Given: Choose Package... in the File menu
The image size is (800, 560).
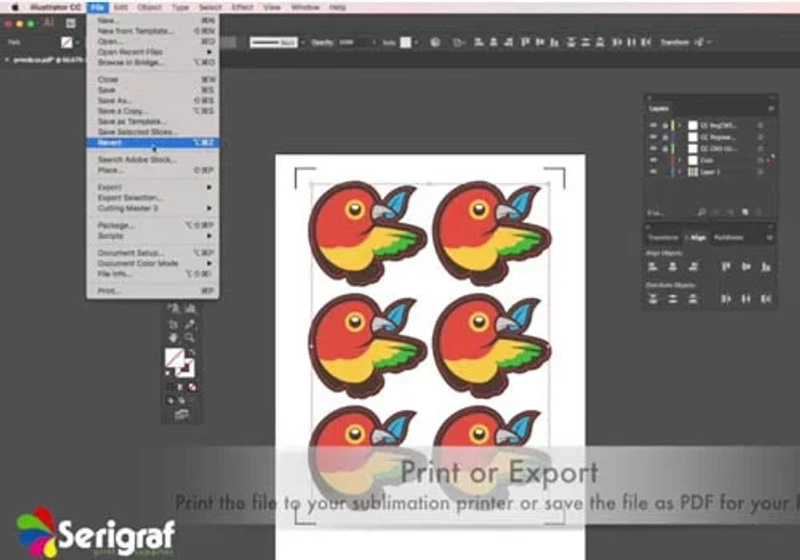Looking at the screenshot, I should tap(153, 225).
